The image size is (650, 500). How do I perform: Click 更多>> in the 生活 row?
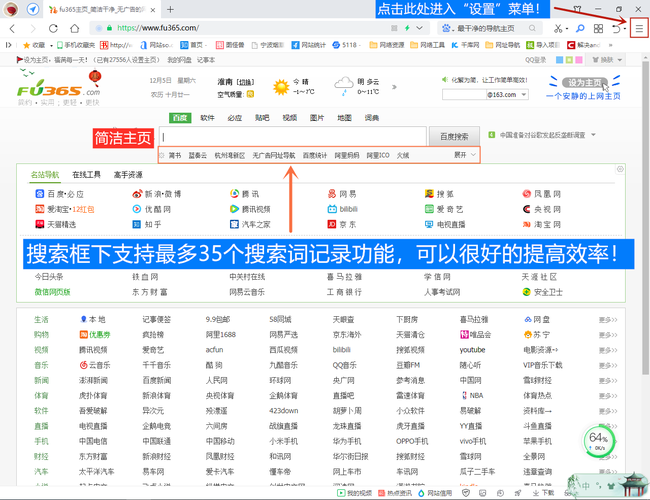pos(608,320)
